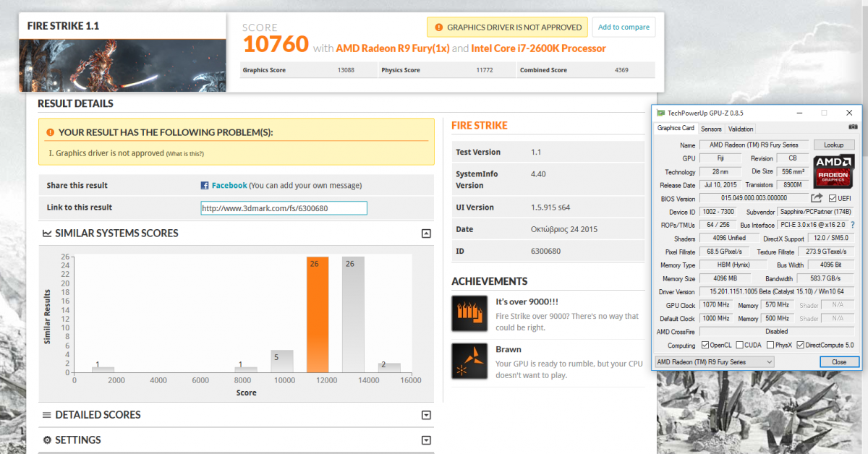
Task: Click the warning icon in the problems heading
Action: (50, 133)
